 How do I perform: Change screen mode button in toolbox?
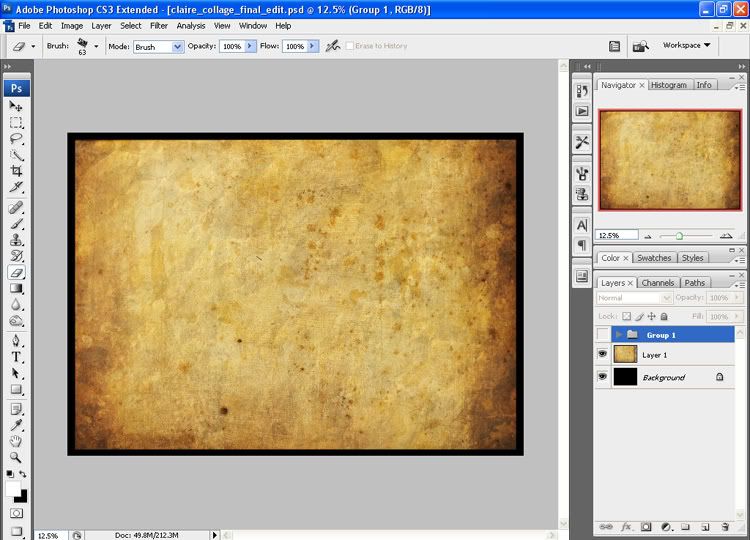(16, 531)
